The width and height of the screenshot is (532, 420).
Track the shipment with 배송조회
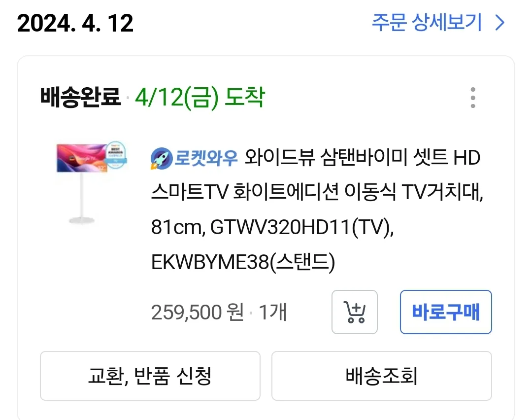(381, 376)
